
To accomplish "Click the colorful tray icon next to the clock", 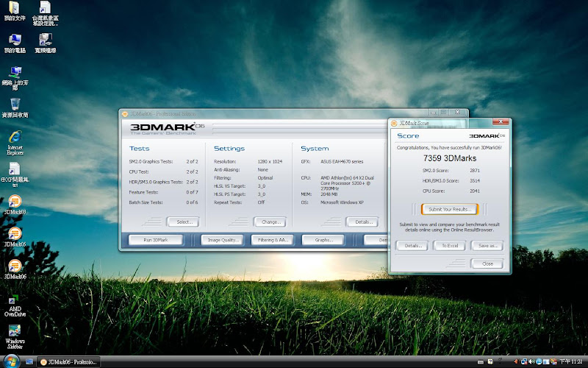I will pos(553,362).
